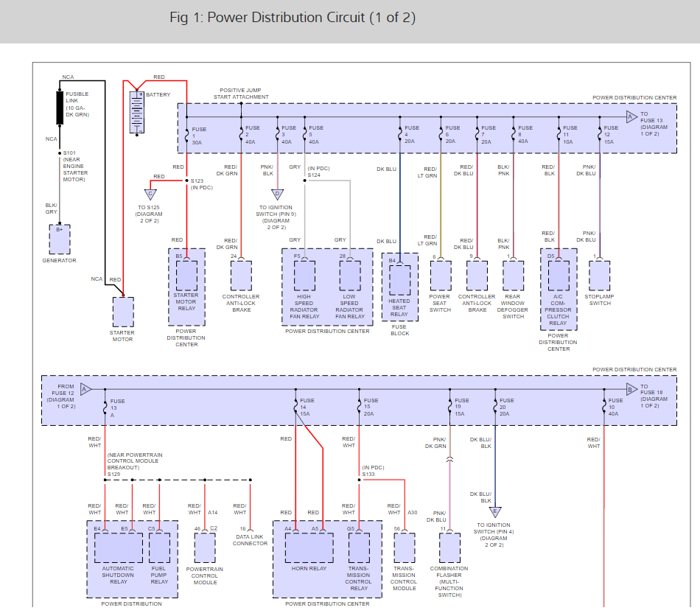Select the Stoplamp Switch component

pos(600,276)
